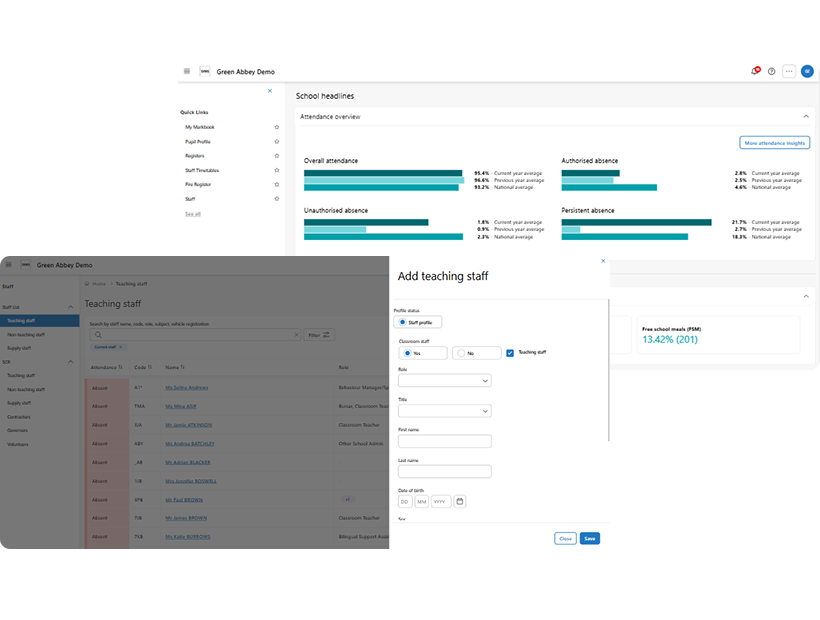Close the Quick Links panel with X
The image size is (820, 620).
[269, 91]
